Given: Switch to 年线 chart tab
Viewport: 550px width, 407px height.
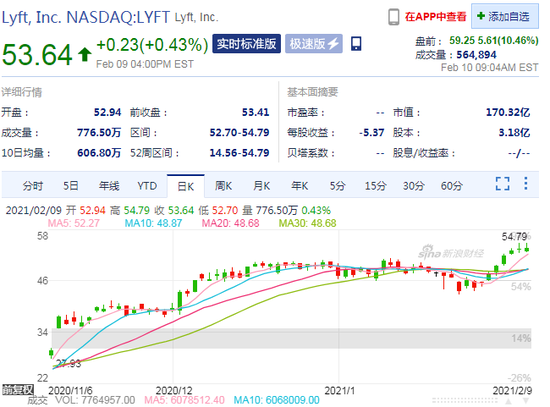Looking at the screenshot, I should pos(109,186).
